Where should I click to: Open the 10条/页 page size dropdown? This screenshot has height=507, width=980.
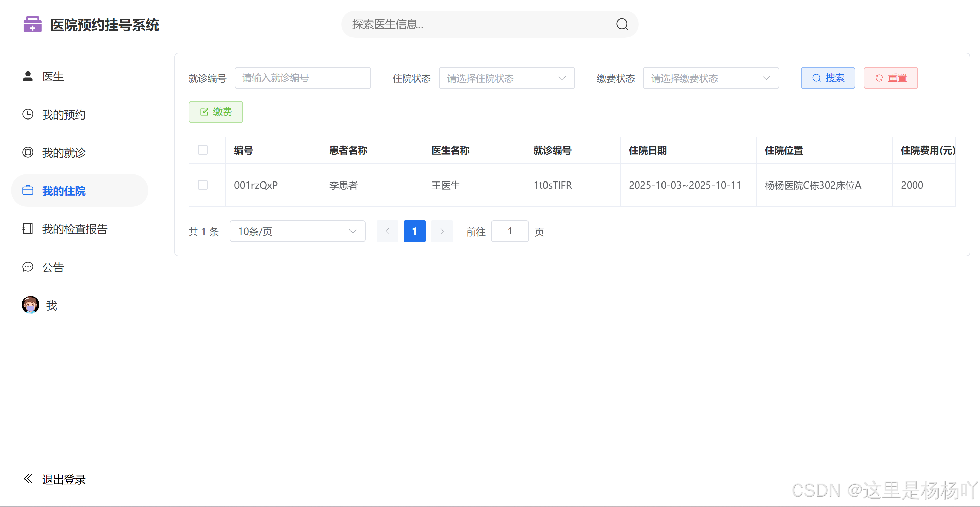click(x=297, y=232)
